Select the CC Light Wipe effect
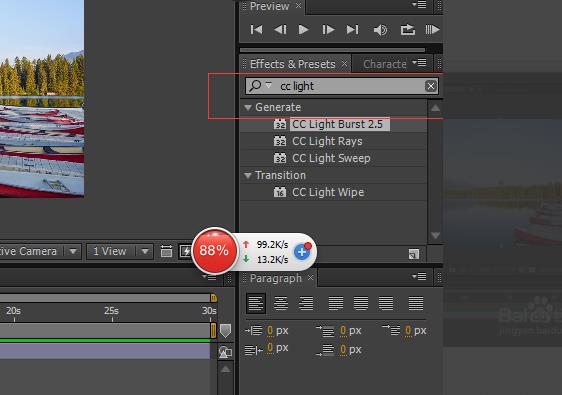The height and width of the screenshot is (395, 562). click(328, 192)
